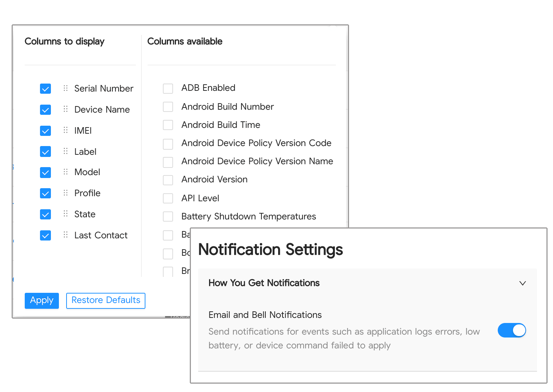Enable the Android Version column

(168, 180)
